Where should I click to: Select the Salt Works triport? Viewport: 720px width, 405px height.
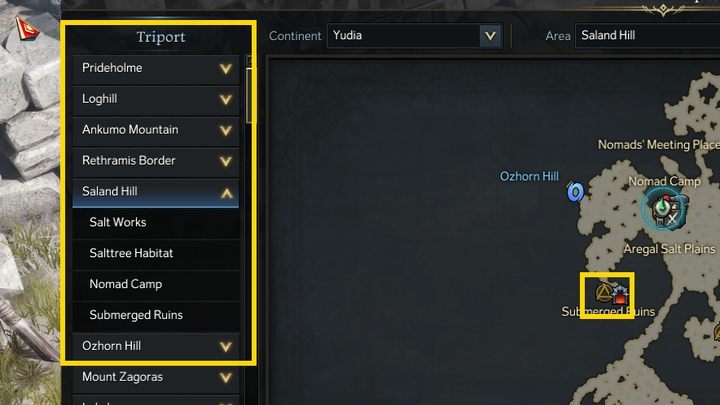(118, 222)
